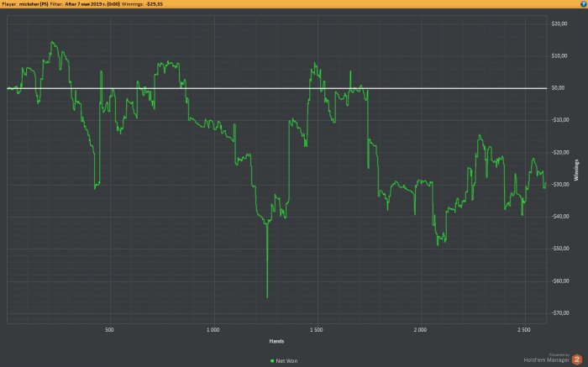Click the -$50,00 y-axis label
Screen dimensions: 588x367
point(560,248)
